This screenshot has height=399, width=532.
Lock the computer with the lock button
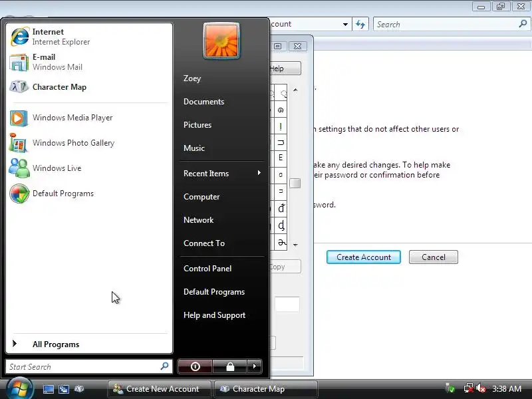(230, 366)
